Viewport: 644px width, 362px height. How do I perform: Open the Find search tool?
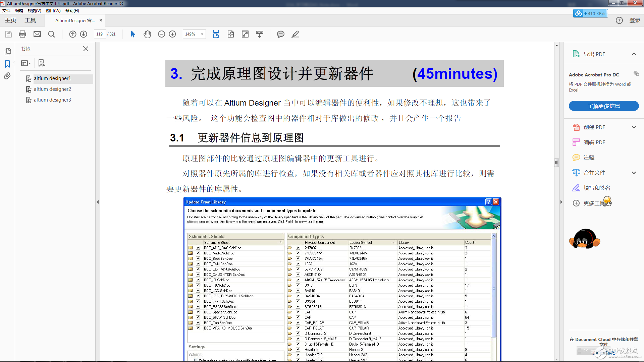[51, 34]
